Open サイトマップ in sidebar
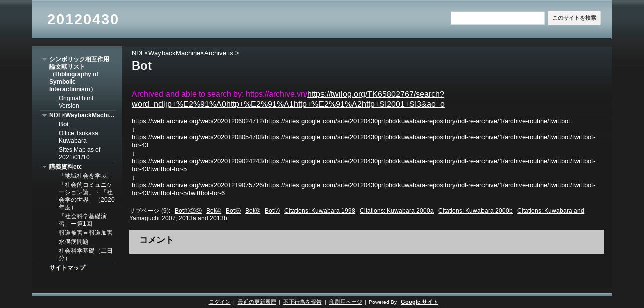The width and height of the screenshot is (644, 308). coord(67,268)
